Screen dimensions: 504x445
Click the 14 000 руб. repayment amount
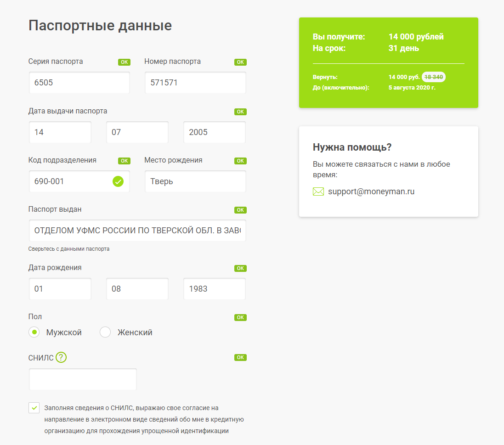point(404,77)
